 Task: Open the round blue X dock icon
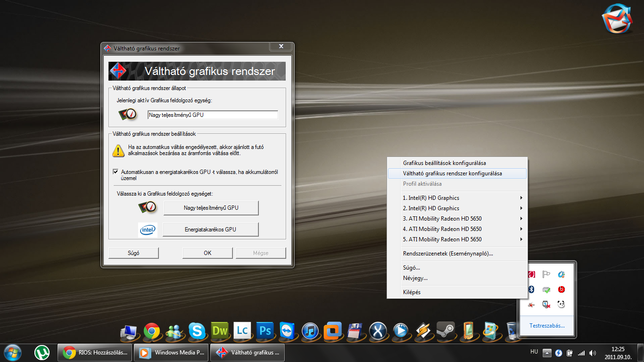click(x=378, y=331)
